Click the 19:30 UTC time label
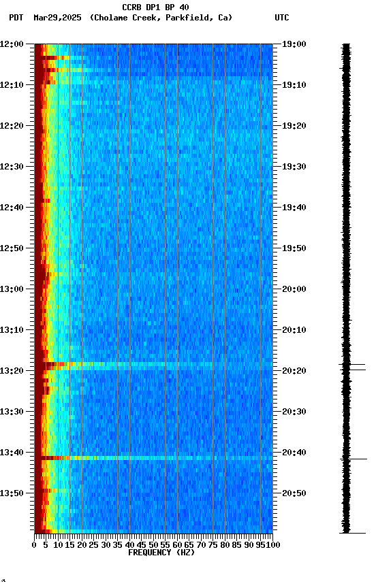Viewport: 376px width, 588px height. 294,167
